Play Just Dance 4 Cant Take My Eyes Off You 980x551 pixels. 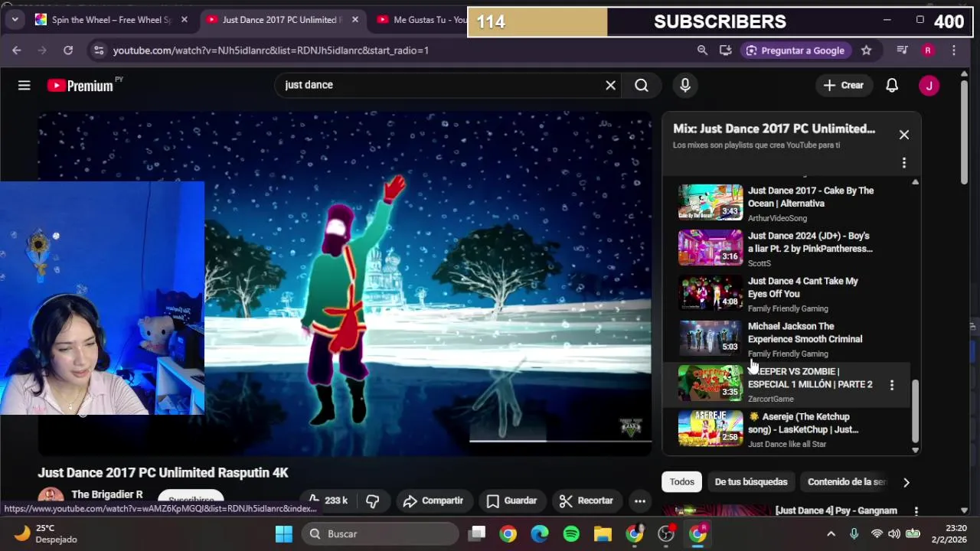click(x=786, y=293)
